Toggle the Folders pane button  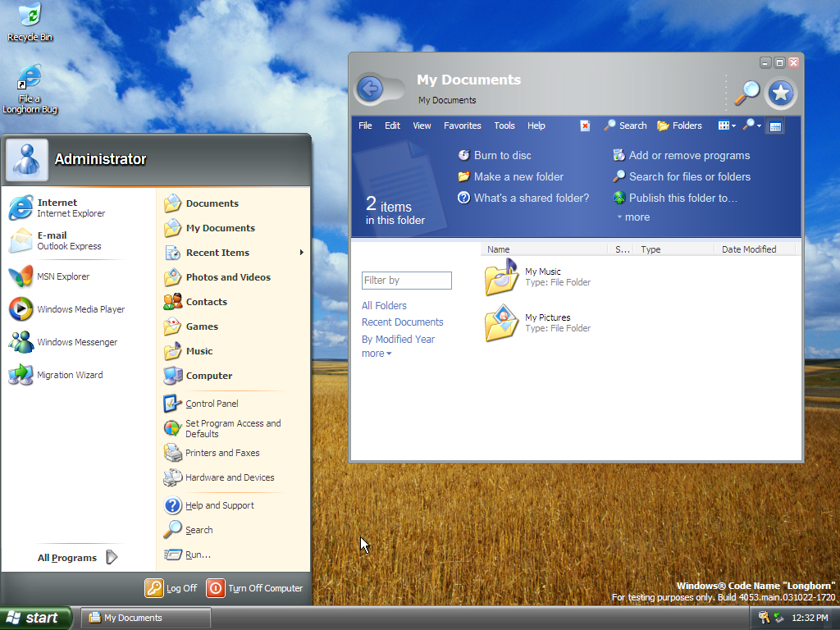(x=679, y=126)
